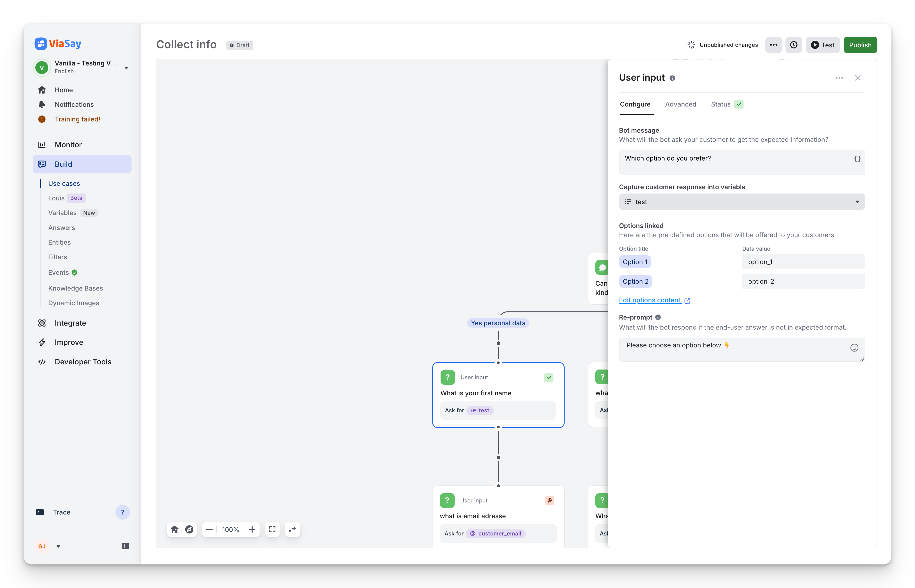The height and width of the screenshot is (588, 915).
Task: Click the Option 1 title chip
Action: pyautogui.click(x=635, y=262)
